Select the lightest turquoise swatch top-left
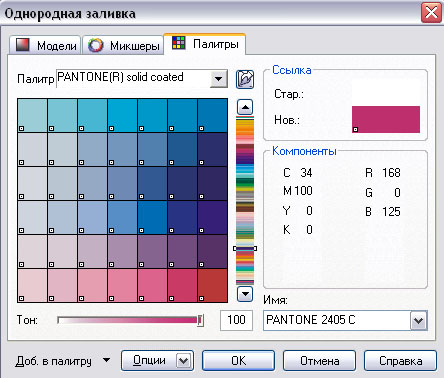444x378 pixels. (x=32, y=115)
